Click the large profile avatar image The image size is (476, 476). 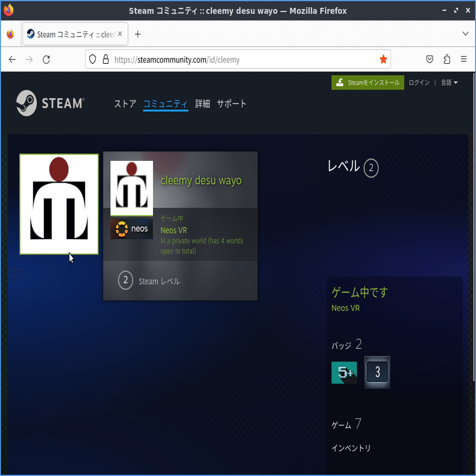(59, 204)
